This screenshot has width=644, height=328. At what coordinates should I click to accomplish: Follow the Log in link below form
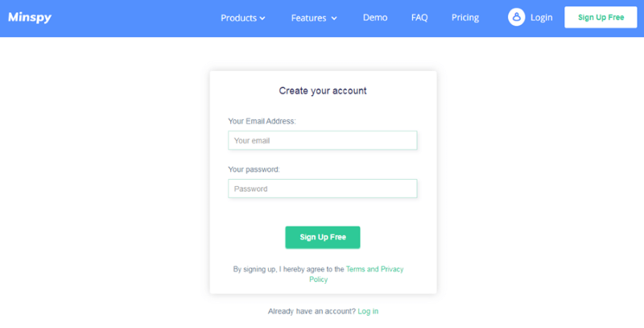coord(368,311)
